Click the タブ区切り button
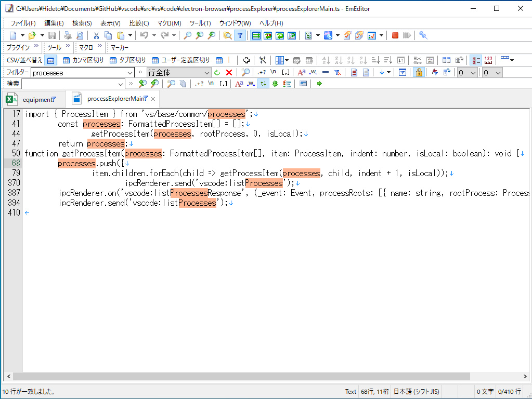 (x=127, y=60)
